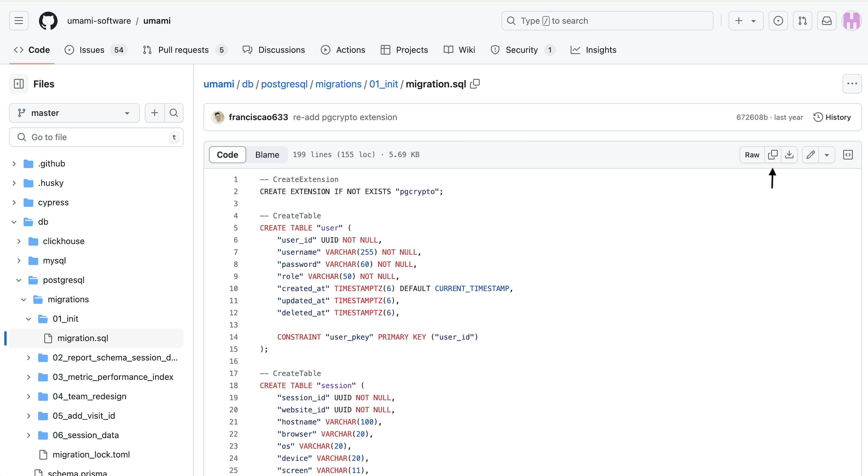Go to migrations folder in breadcrumb
The width and height of the screenshot is (868, 476).
tap(338, 84)
